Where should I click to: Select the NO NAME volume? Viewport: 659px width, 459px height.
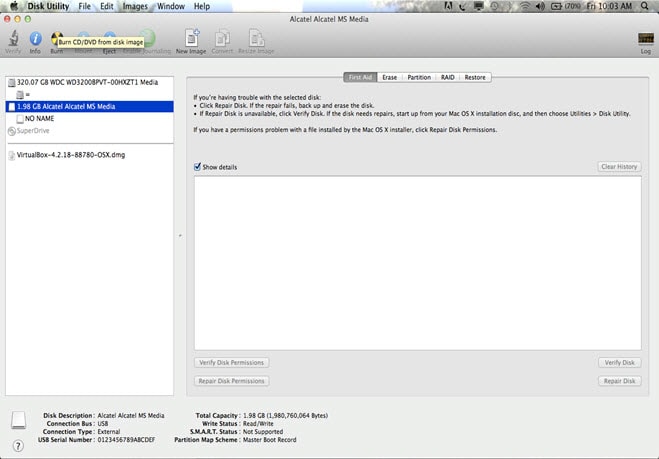90,119
